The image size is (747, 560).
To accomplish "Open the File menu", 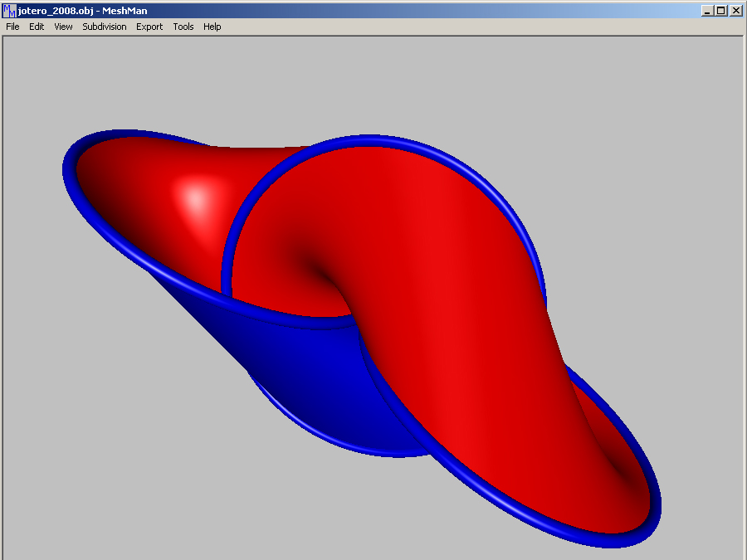I will [x=12, y=27].
